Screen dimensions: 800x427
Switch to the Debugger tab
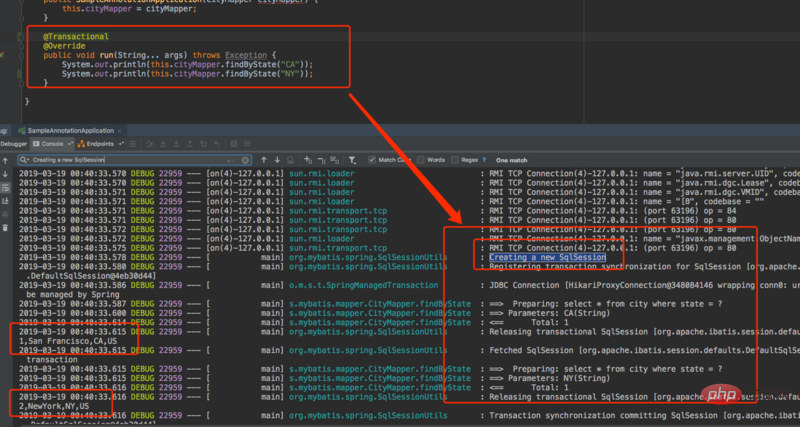tap(13, 144)
